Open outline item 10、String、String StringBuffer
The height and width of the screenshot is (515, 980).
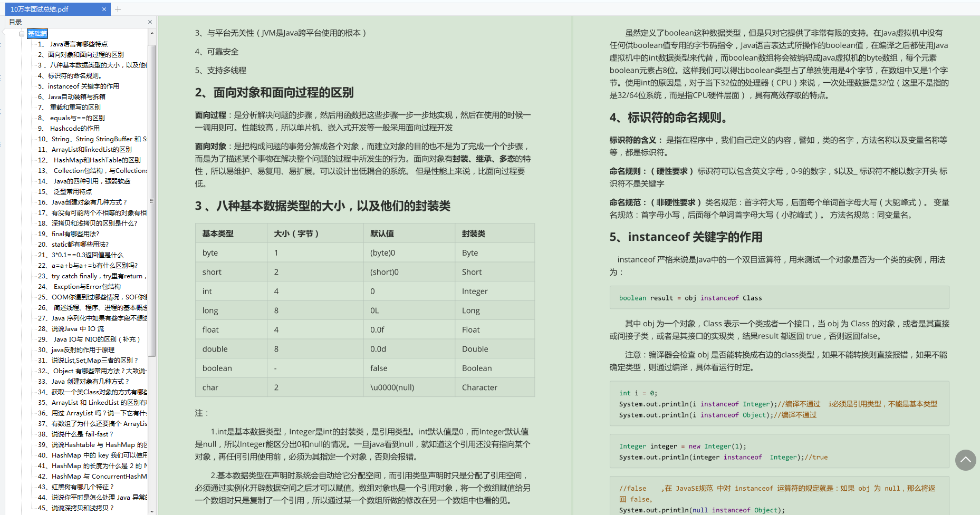(x=92, y=139)
